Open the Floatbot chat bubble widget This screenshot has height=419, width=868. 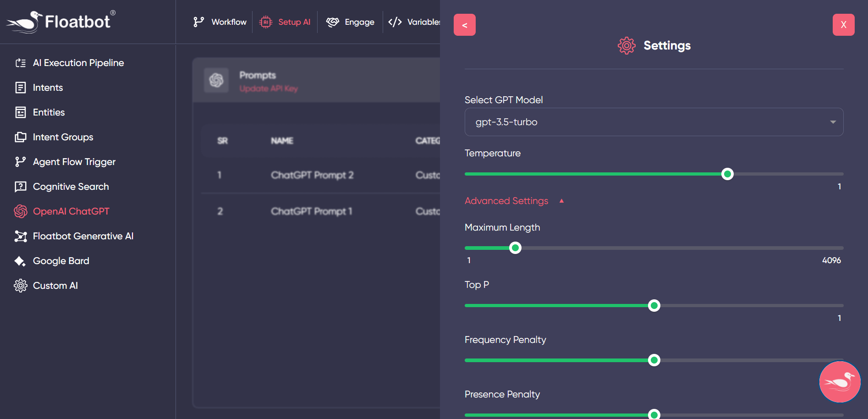[840, 381]
